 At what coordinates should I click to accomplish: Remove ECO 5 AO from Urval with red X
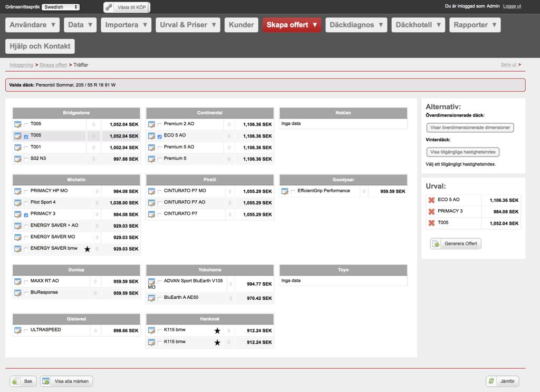(x=431, y=200)
